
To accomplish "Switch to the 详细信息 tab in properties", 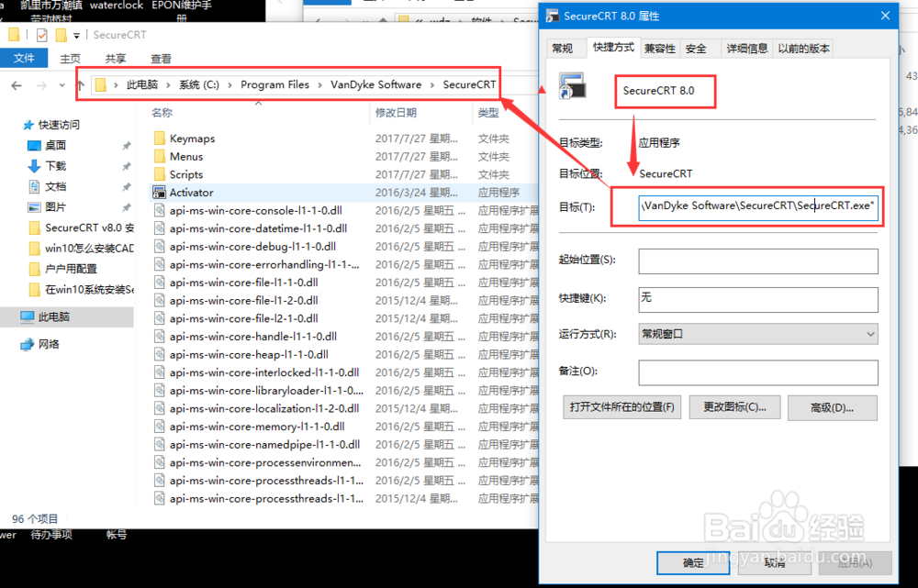I will [745, 47].
